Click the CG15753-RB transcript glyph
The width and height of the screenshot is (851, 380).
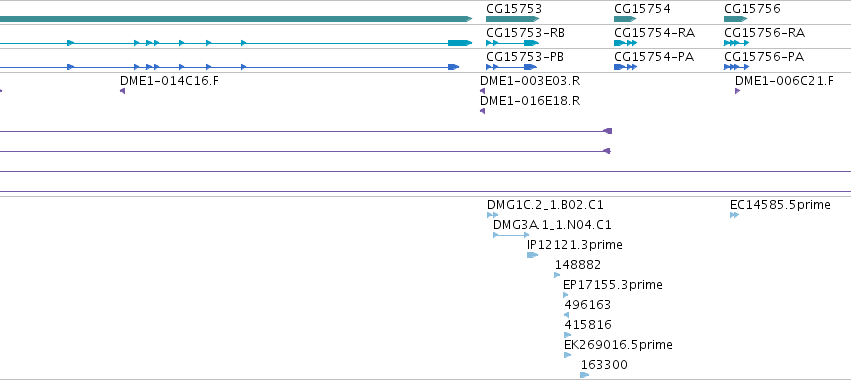click(x=513, y=43)
